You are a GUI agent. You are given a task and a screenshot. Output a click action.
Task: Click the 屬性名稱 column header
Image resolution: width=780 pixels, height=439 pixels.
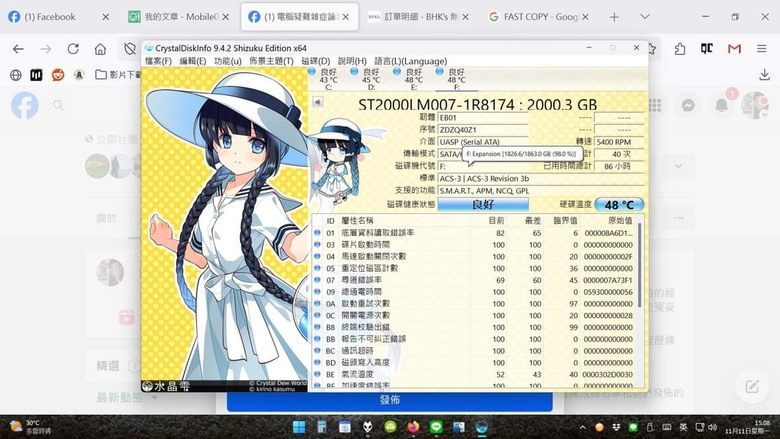[404, 220]
